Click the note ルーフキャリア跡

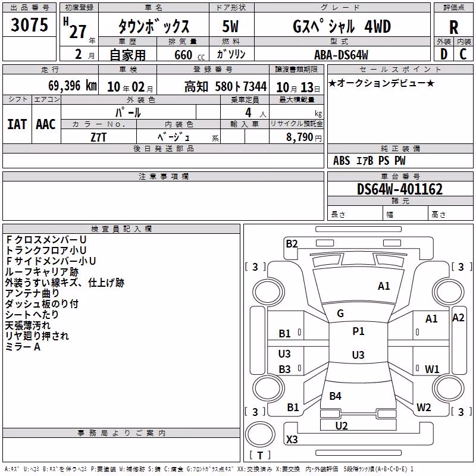pyautogui.click(x=42, y=272)
